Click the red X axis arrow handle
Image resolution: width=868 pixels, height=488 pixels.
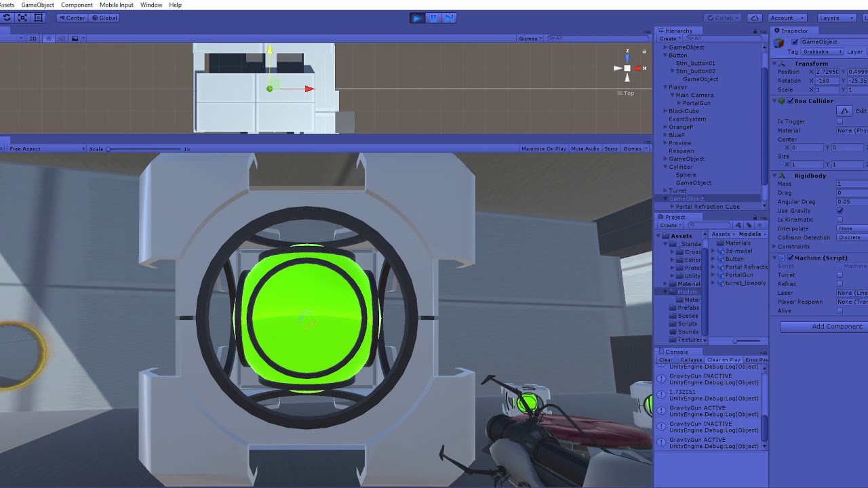309,89
